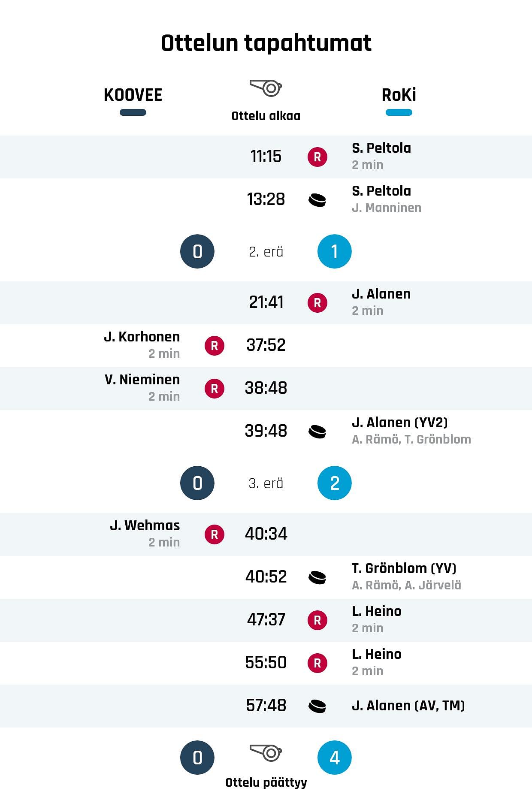Click the penalty R icon at 55:50
This screenshot has width=532, height=797.
(x=317, y=663)
